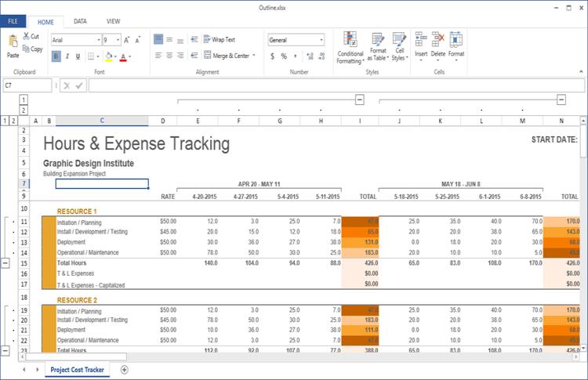The height and width of the screenshot is (380, 588).
Task: Open fill color dropdown arrow
Action: [x=115, y=56]
